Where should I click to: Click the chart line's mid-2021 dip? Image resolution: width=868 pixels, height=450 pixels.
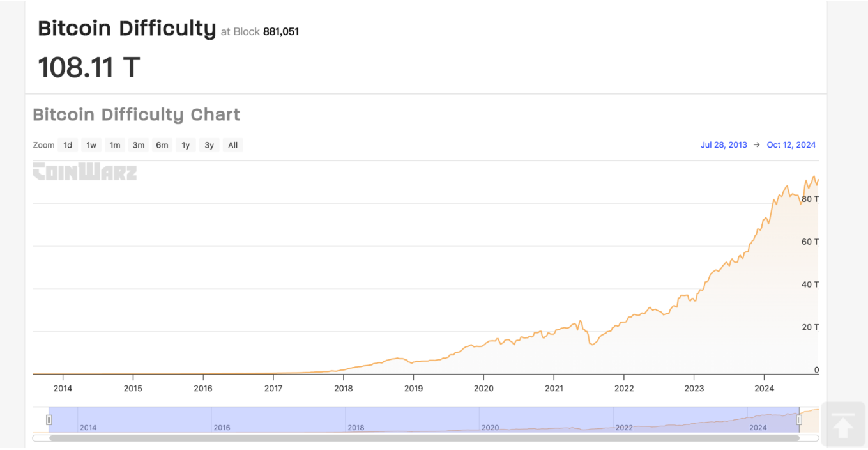click(593, 345)
